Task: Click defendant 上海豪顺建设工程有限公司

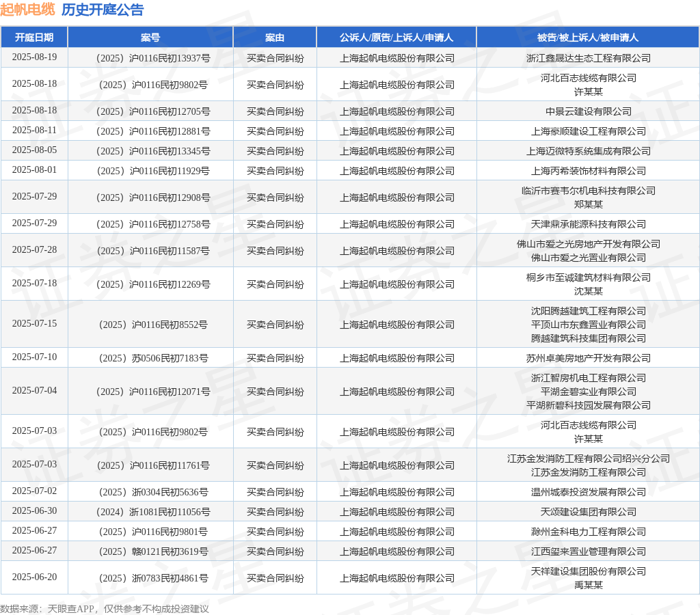Action: [589, 131]
